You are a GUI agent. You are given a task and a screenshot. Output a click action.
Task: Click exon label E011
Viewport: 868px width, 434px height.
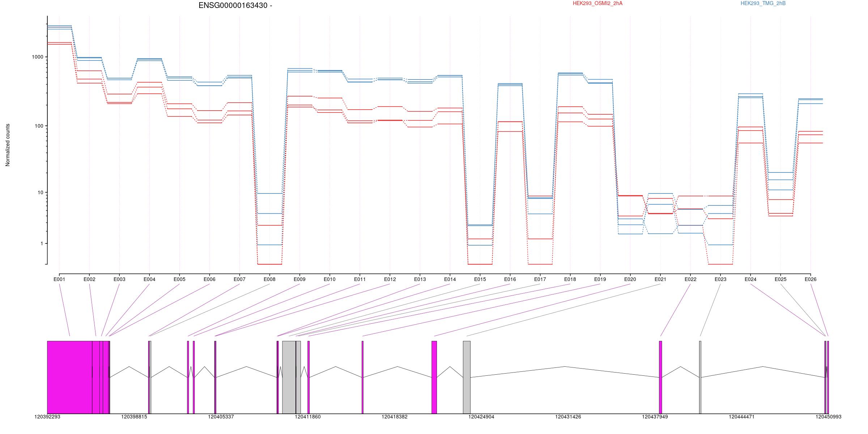coord(360,279)
